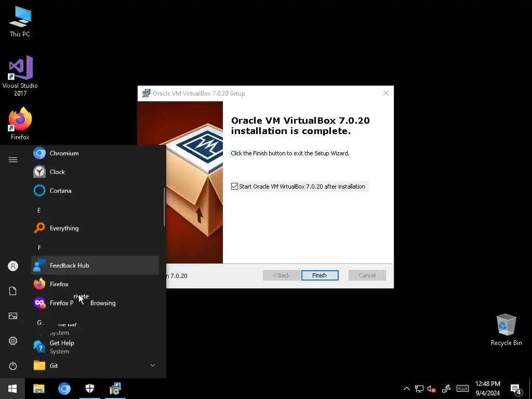Switch to VirtualBox installer taskbar item
Viewport: 532px width, 399px height.
coord(115,389)
